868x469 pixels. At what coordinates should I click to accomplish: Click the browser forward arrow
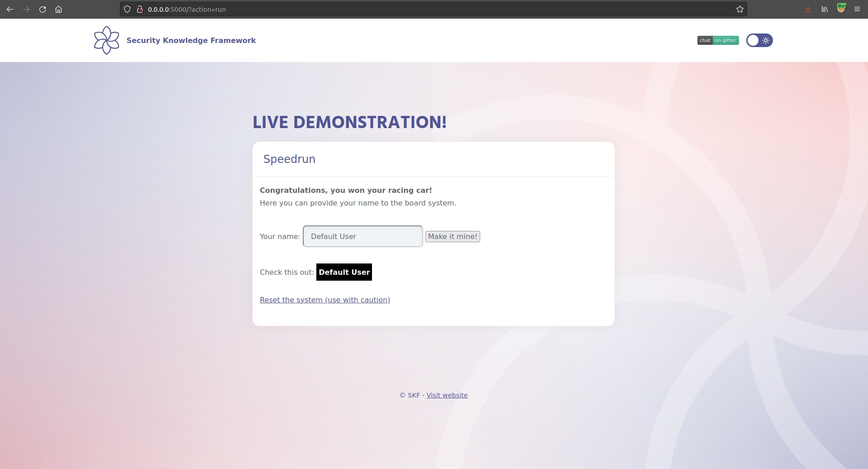coord(26,9)
